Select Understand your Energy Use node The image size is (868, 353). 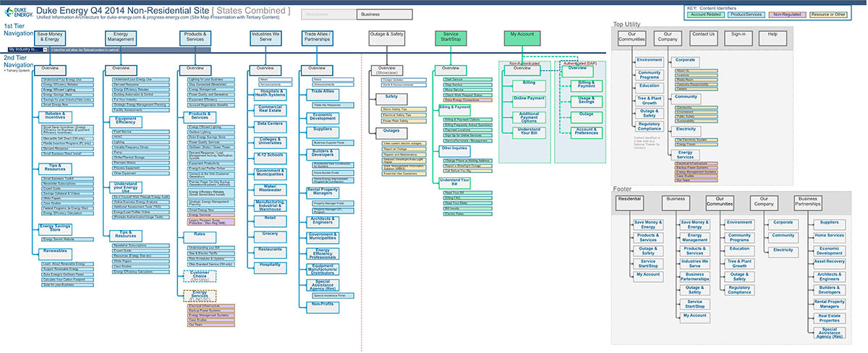click(x=126, y=187)
